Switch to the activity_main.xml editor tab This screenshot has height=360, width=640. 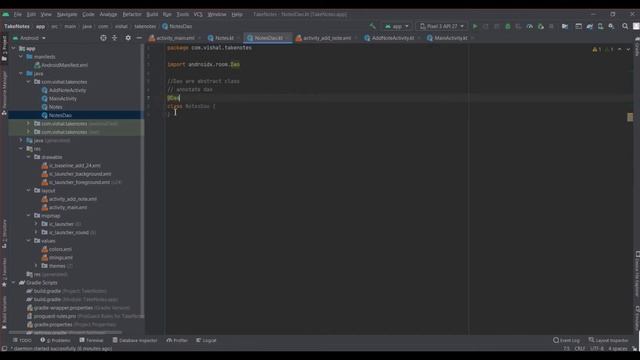coord(175,38)
